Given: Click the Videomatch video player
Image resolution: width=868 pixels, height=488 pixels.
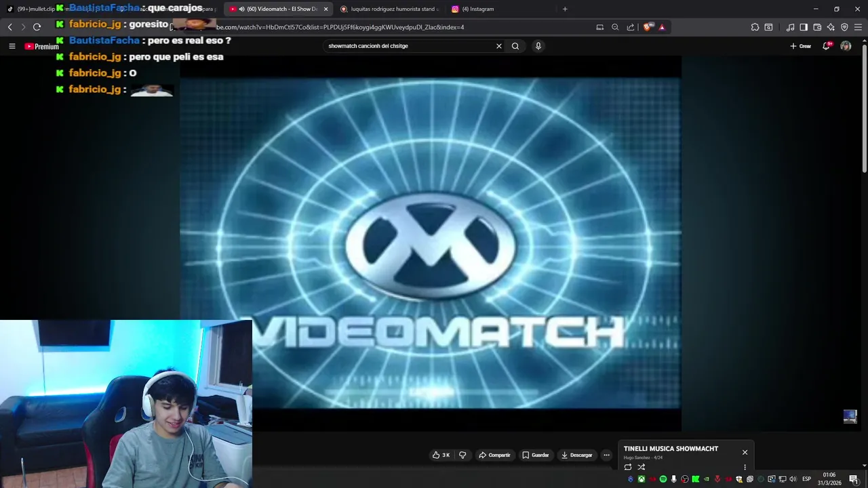Looking at the screenshot, I should (431, 243).
